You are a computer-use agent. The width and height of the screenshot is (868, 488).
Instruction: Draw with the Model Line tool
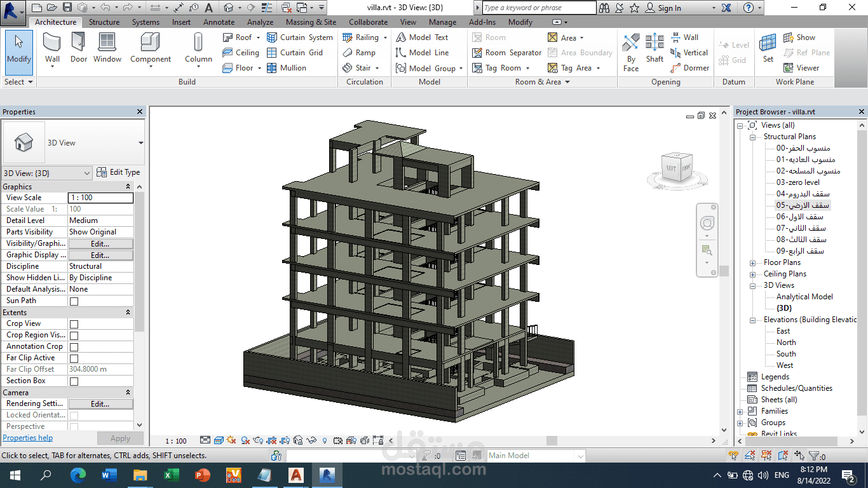coord(422,53)
